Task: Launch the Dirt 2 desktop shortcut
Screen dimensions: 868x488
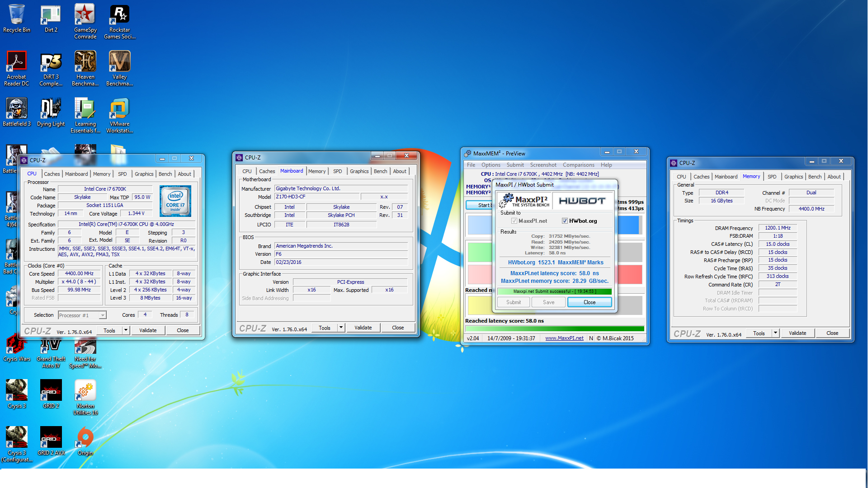Action: (x=51, y=18)
